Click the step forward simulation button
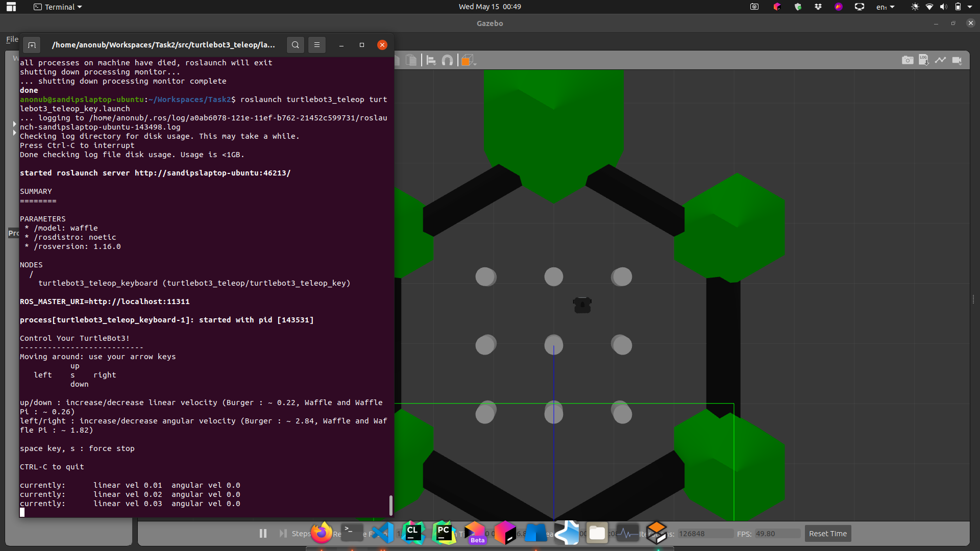This screenshot has height=551, width=980. pyautogui.click(x=283, y=533)
